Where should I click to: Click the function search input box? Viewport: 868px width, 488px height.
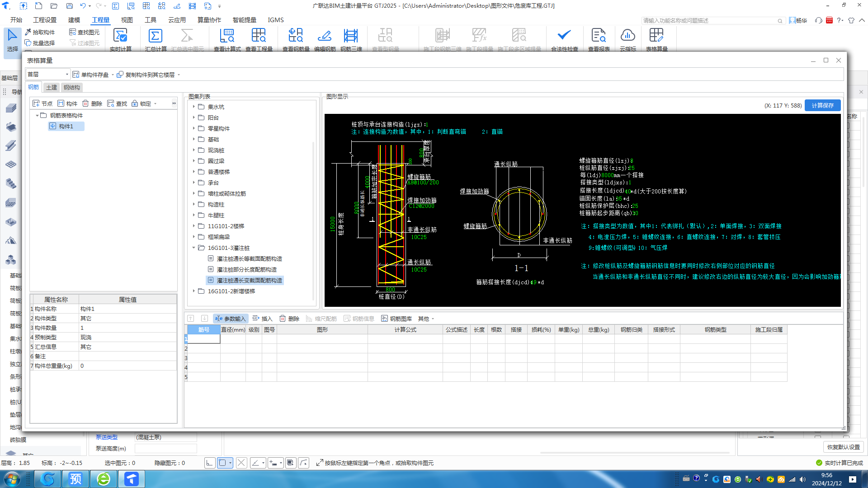click(713, 20)
